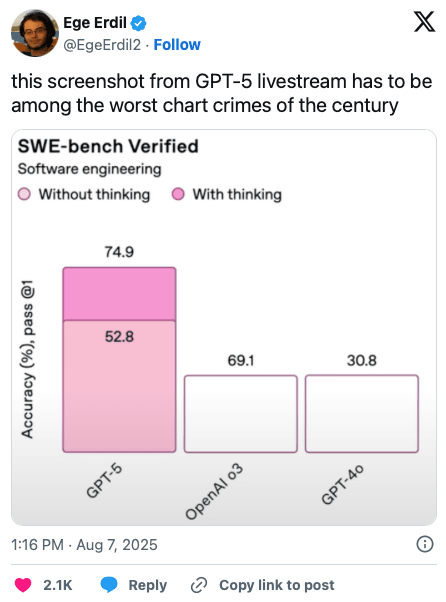Screen dimensions: 446x602
Task: Click the With thinking legend swatch
Action: pyautogui.click(x=178, y=194)
